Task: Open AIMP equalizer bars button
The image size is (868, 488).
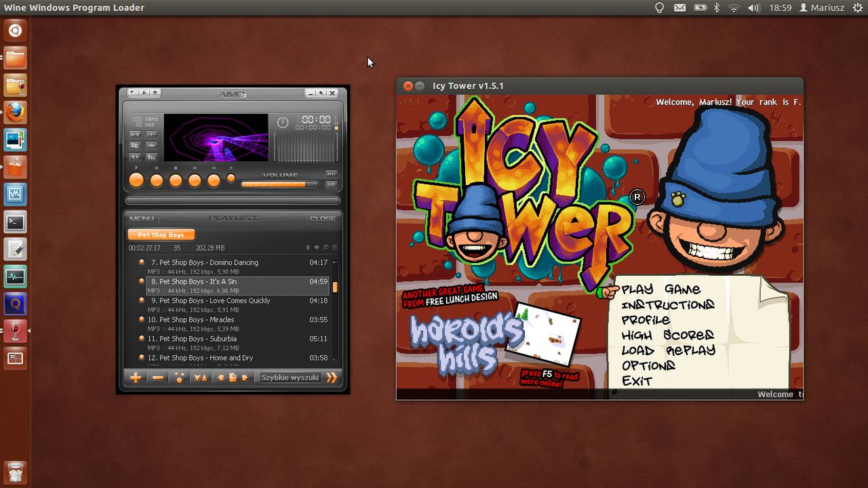Action: (151, 157)
